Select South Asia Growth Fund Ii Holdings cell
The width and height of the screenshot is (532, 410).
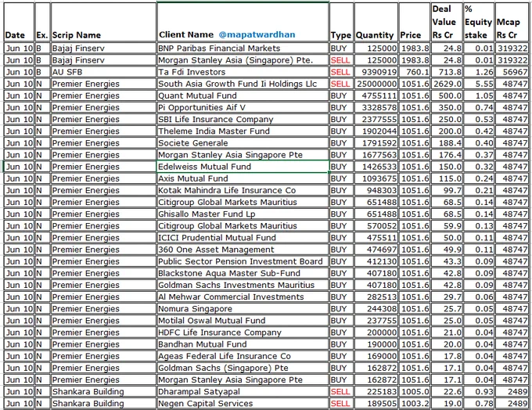click(243, 84)
